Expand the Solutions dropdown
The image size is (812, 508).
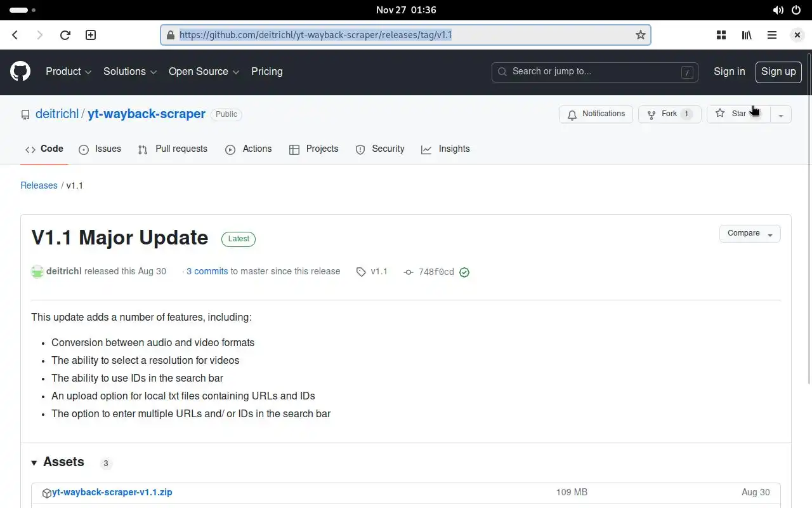[x=130, y=72]
